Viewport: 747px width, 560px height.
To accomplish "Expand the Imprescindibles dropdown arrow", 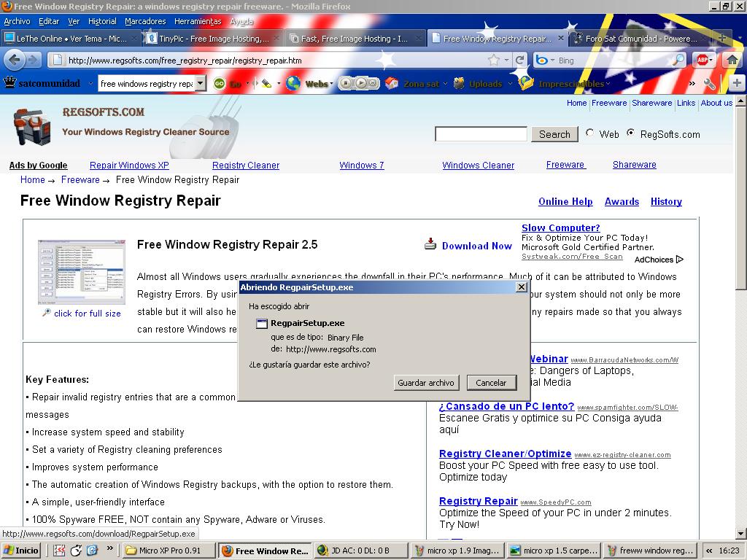I will click(608, 84).
